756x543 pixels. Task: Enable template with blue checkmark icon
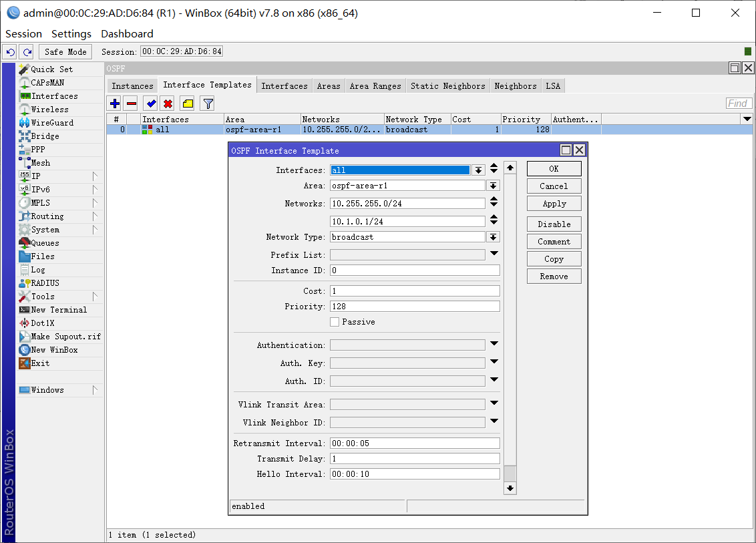point(152,104)
